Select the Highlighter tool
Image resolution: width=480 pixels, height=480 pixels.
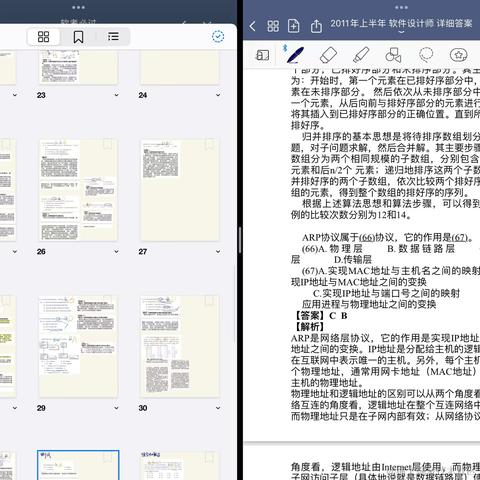pos(361,55)
